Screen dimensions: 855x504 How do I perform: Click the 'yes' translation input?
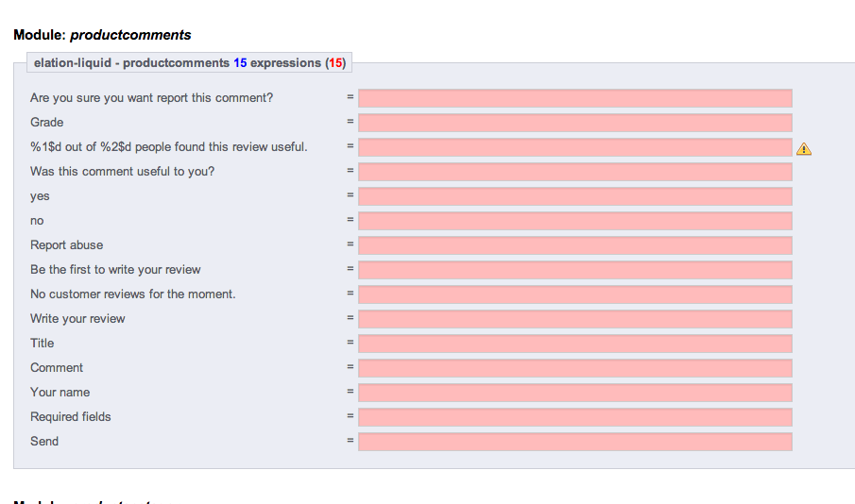574,196
